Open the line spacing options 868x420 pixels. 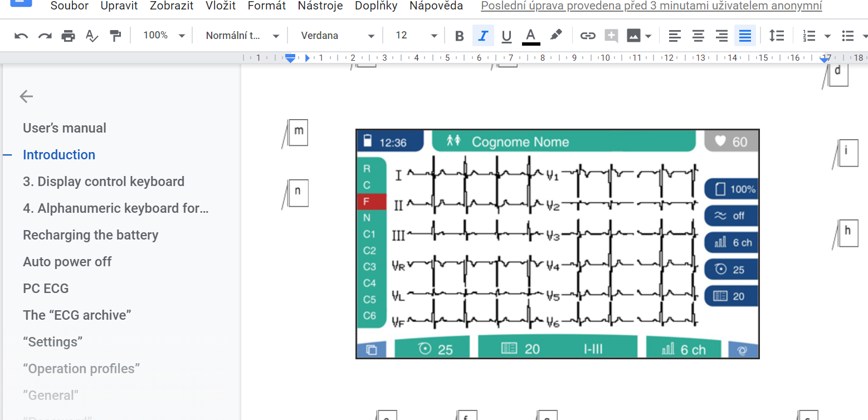(776, 36)
